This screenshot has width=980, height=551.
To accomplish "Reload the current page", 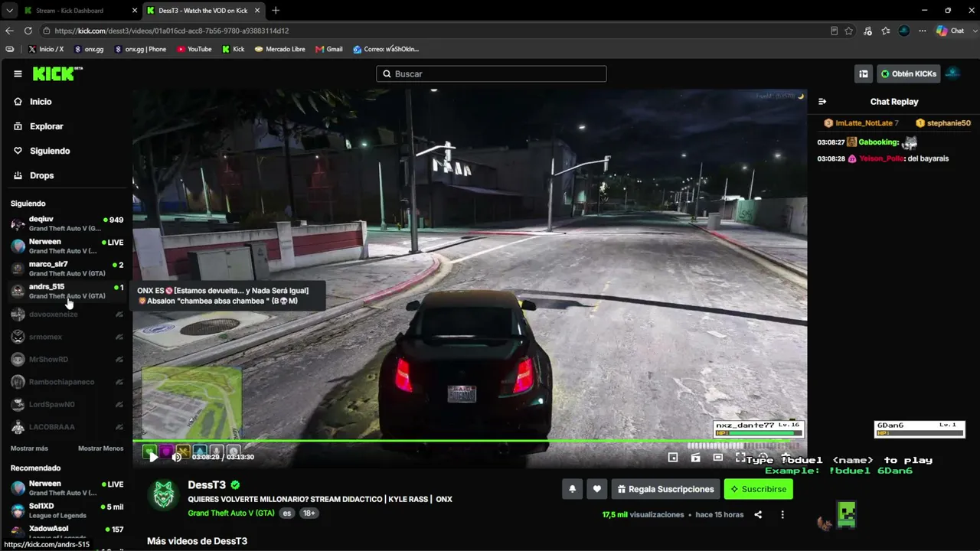I will (28, 31).
